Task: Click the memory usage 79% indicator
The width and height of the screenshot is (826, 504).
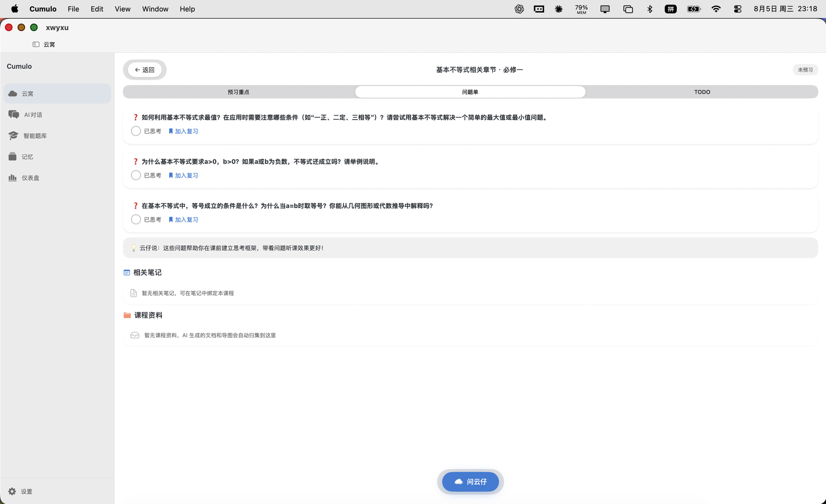Action: coord(581,9)
